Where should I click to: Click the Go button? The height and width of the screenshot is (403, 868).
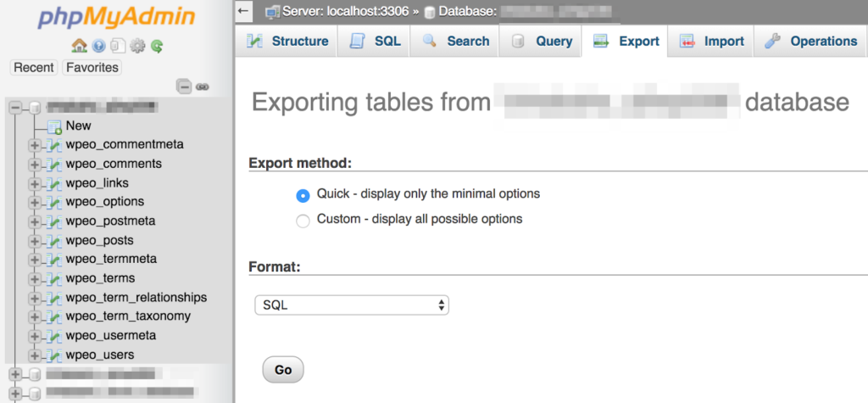[x=283, y=369]
